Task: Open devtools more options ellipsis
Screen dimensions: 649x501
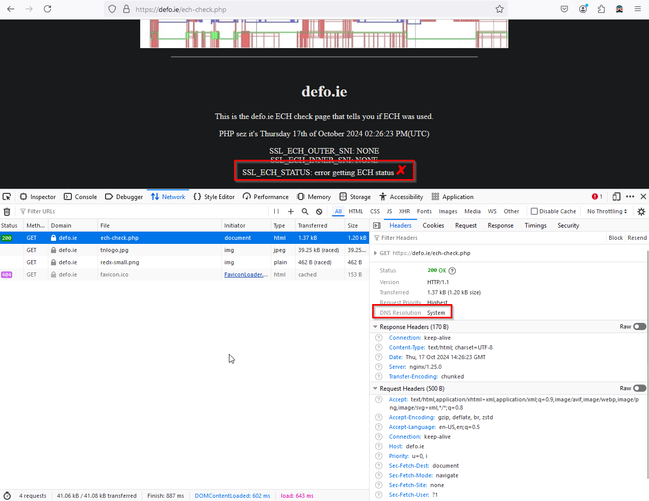Action: (630, 197)
